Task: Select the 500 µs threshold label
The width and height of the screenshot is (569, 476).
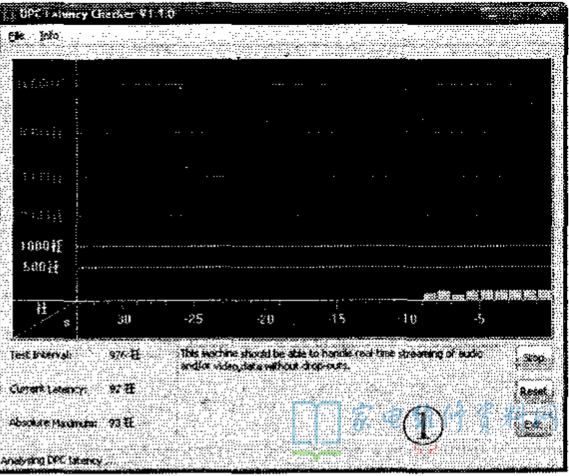Action: coord(41,267)
